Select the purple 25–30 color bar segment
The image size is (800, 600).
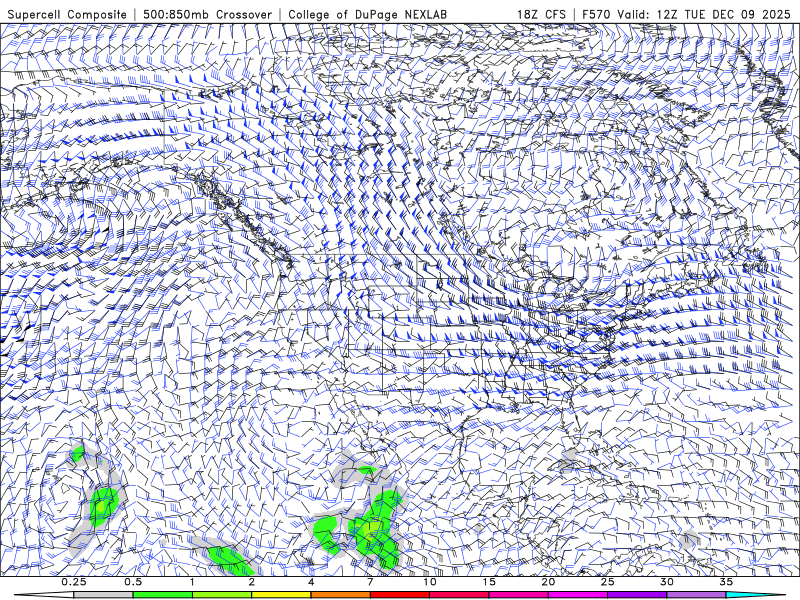tap(637, 595)
